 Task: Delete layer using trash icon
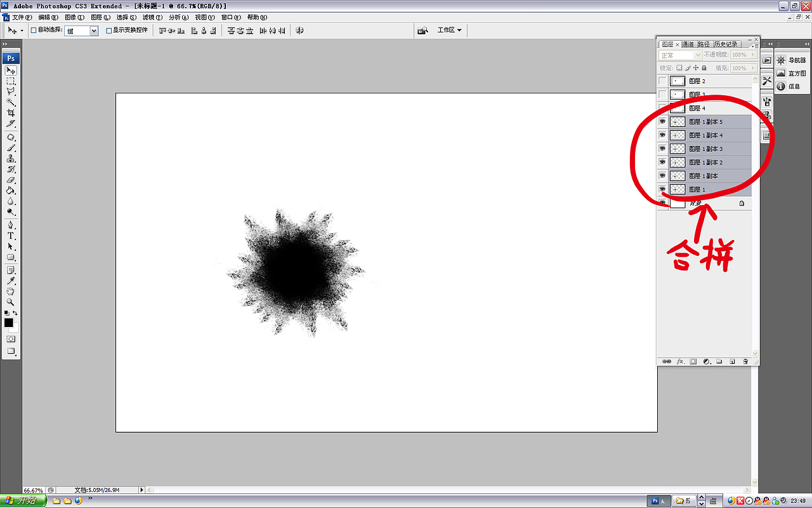(745, 361)
